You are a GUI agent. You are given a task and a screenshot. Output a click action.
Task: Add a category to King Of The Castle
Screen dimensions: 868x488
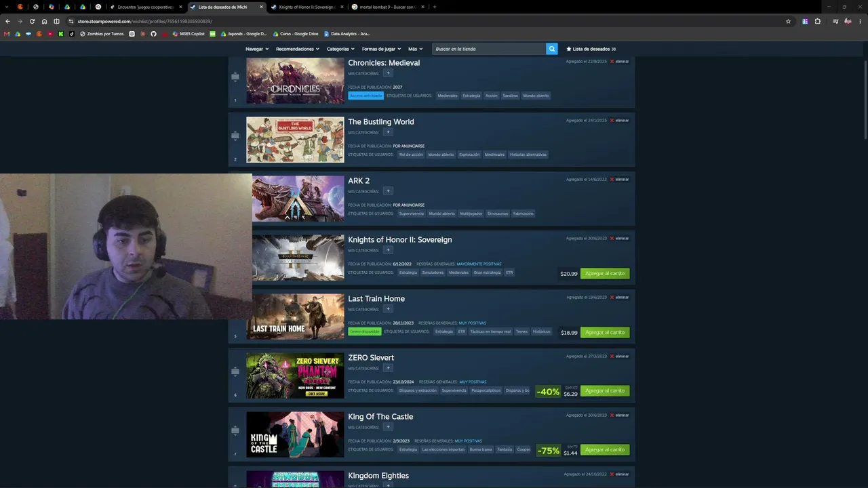(388, 427)
